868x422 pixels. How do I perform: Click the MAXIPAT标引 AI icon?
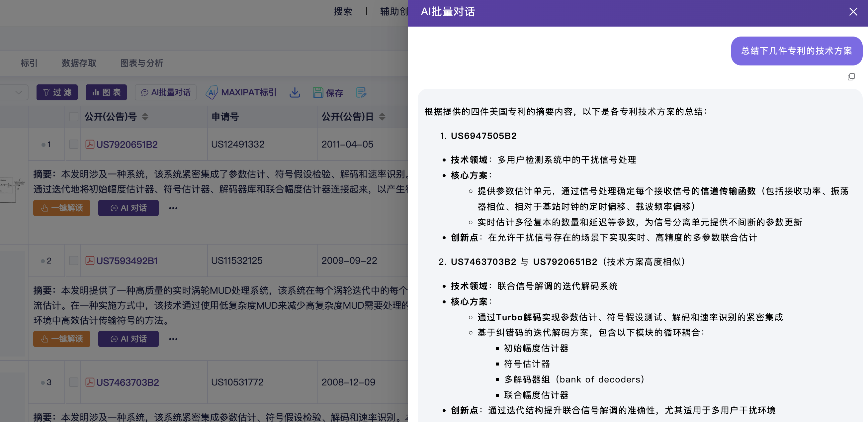pyautogui.click(x=212, y=92)
